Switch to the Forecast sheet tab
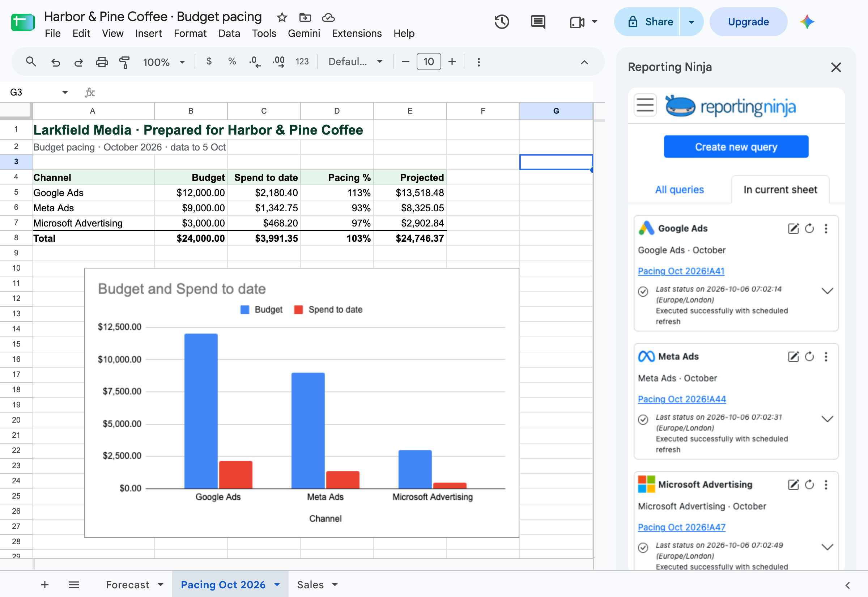868x597 pixels. point(127,585)
